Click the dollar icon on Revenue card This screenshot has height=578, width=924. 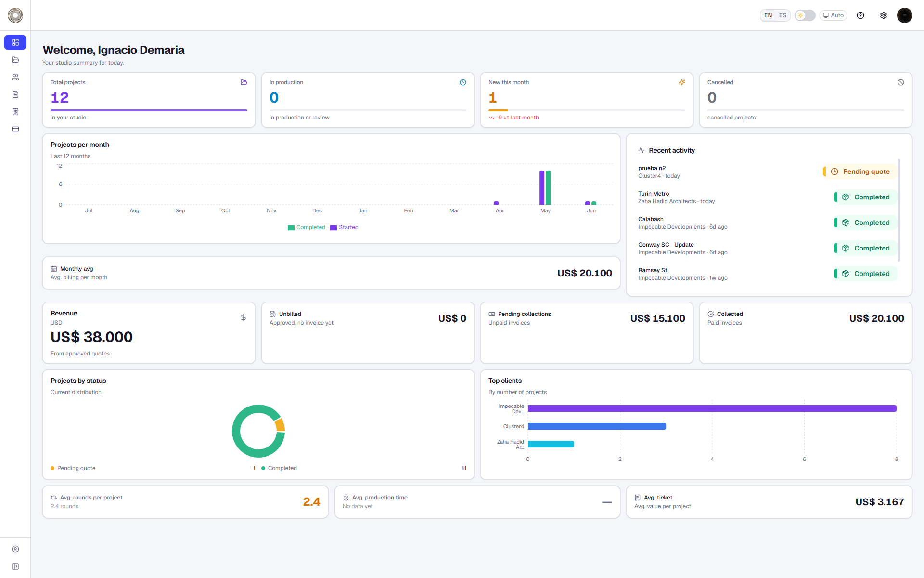(x=244, y=317)
